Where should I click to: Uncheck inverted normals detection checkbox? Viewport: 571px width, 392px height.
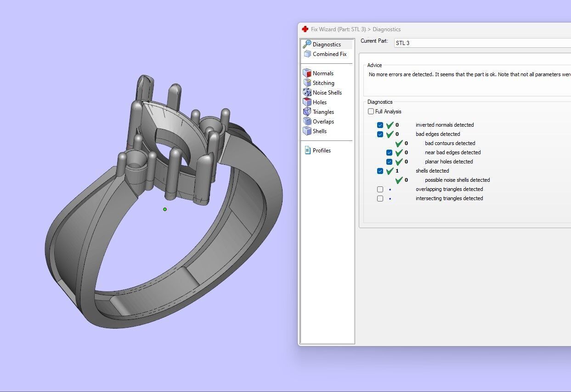pos(380,125)
